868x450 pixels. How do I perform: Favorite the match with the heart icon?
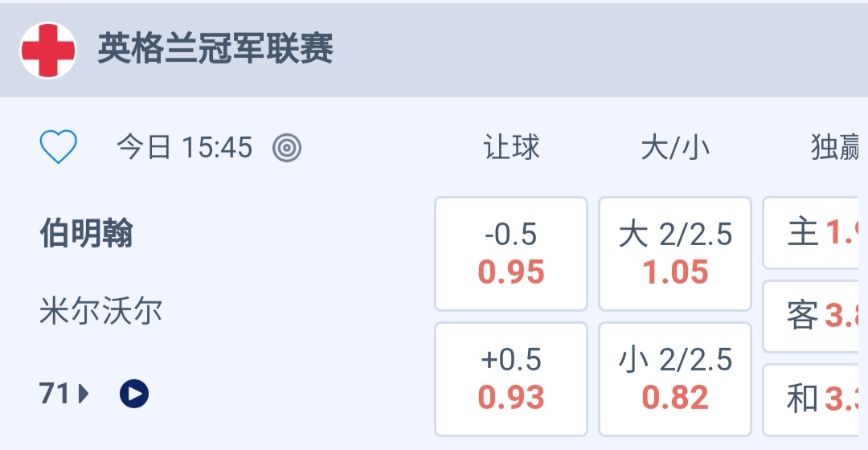pyautogui.click(x=59, y=148)
